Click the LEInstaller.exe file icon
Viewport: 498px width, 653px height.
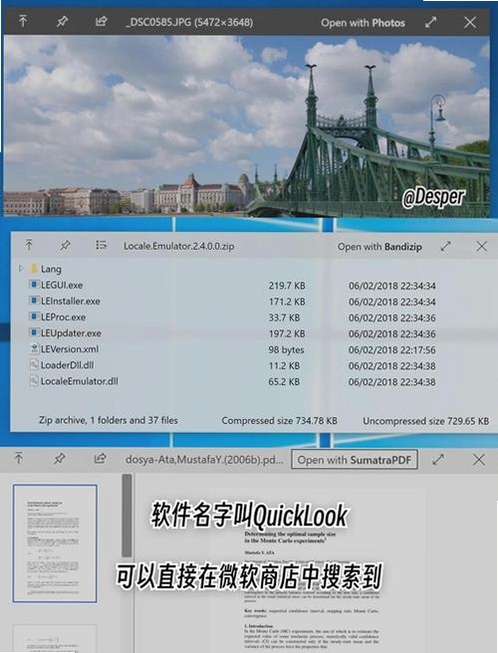[34, 301]
